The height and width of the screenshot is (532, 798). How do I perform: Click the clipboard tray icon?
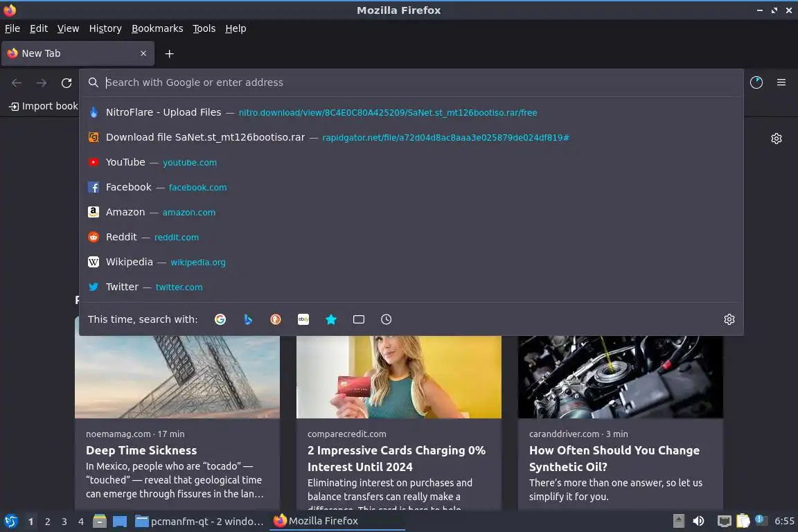(743, 521)
